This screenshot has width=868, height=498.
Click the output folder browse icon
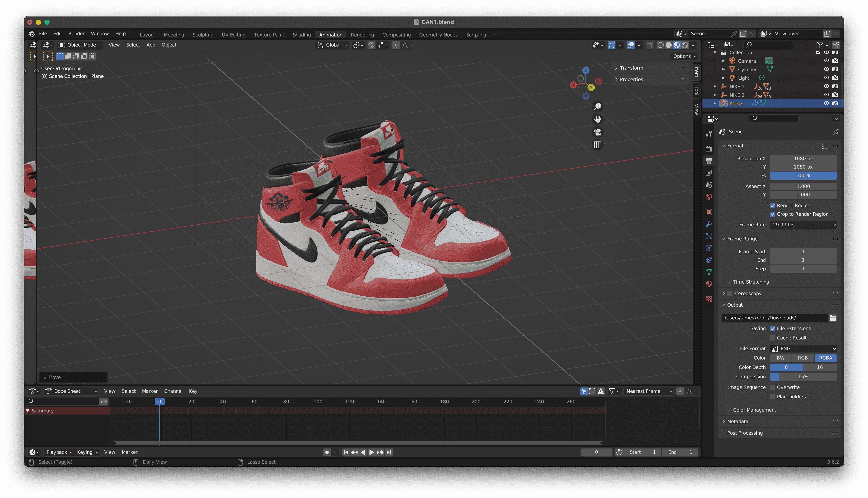pyautogui.click(x=832, y=318)
